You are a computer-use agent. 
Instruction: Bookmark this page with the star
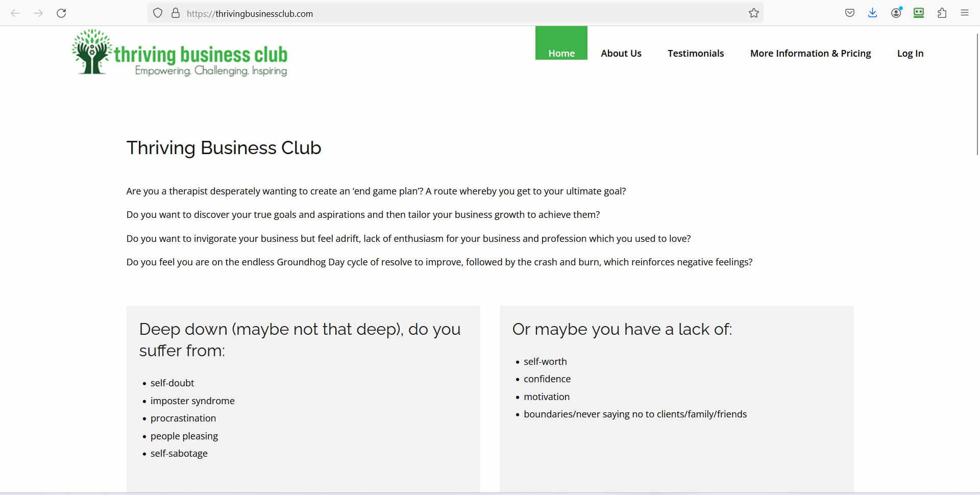pyautogui.click(x=754, y=13)
